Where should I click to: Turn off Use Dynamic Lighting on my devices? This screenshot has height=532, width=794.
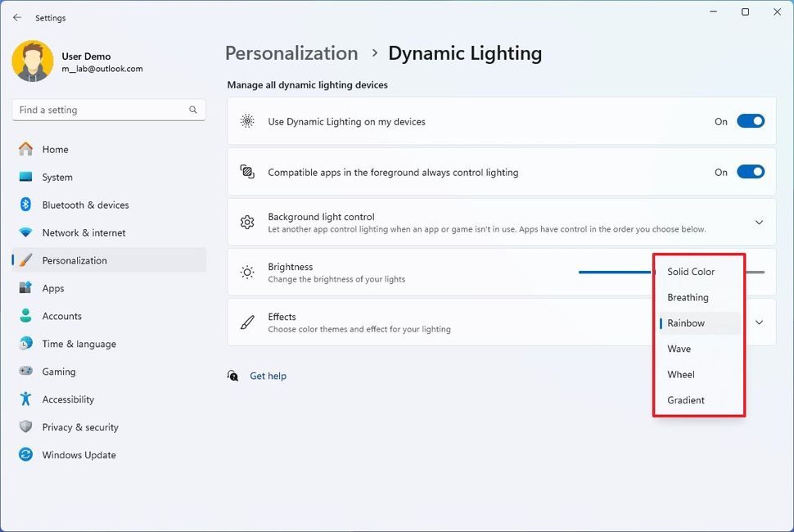(750, 121)
